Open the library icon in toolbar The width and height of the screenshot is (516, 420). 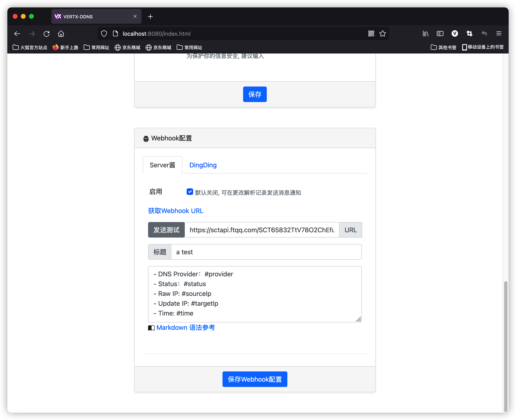[x=425, y=34]
